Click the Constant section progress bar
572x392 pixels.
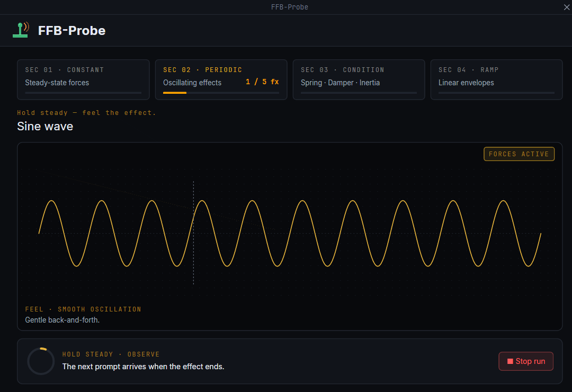point(83,93)
